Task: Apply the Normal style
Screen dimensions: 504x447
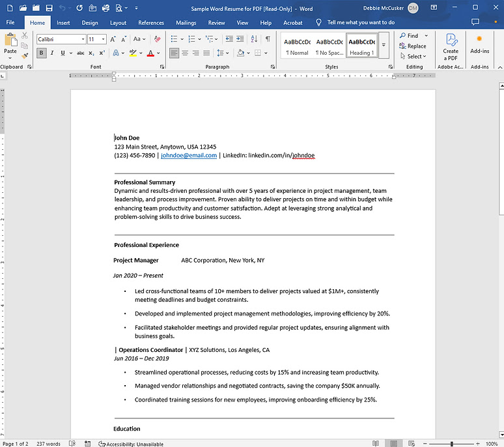Action: 297,47
